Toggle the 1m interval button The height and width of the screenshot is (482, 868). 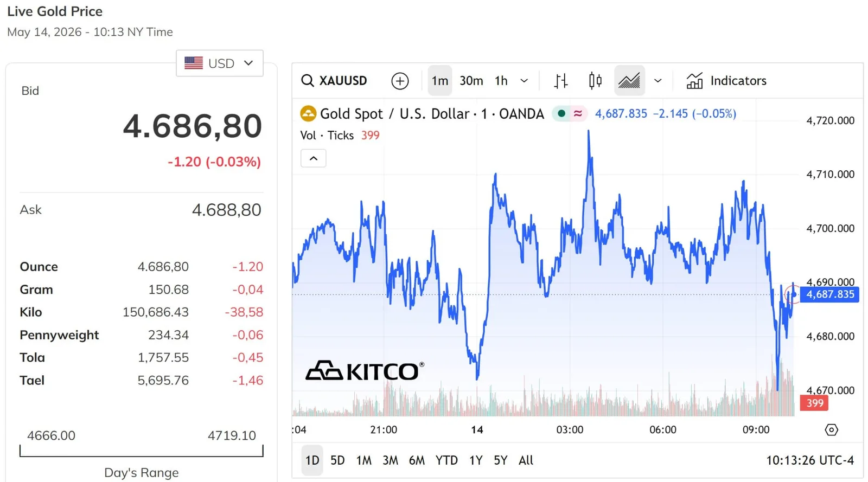[x=440, y=81]
